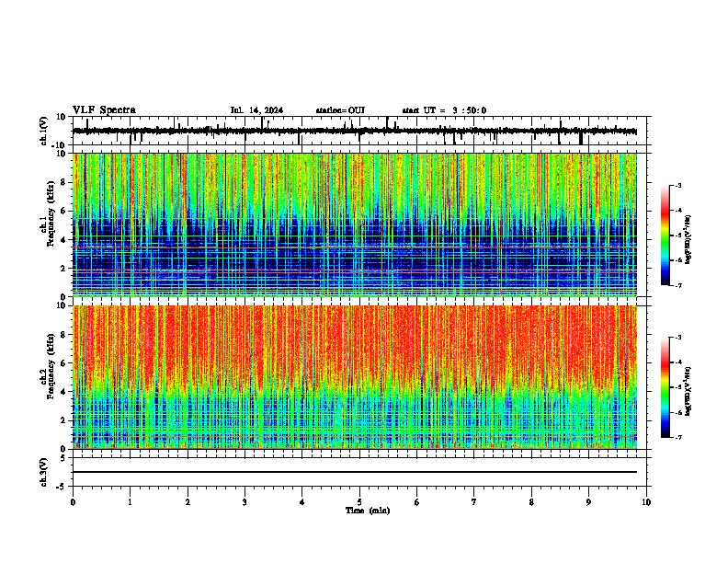Click the "VLF Spectra" plot title
This screenshot has width=728, height=563.
pyautogui.click(x=104, y=110)
